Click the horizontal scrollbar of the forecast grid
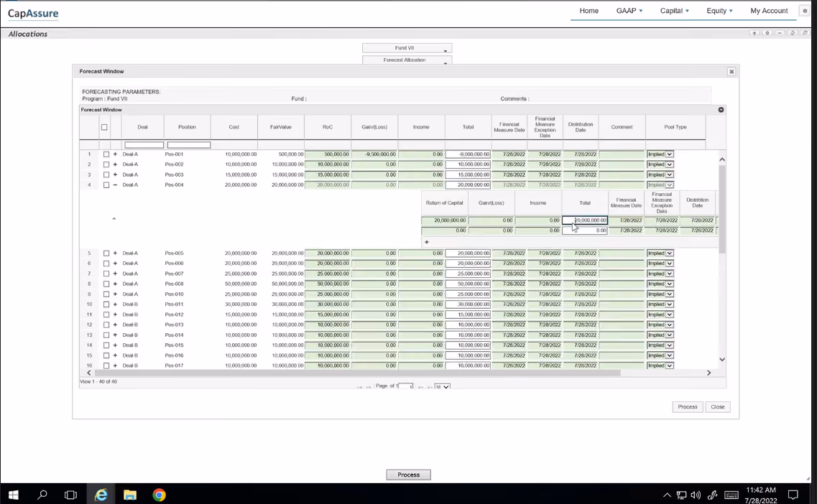817x504 pixels. (357, 373)
